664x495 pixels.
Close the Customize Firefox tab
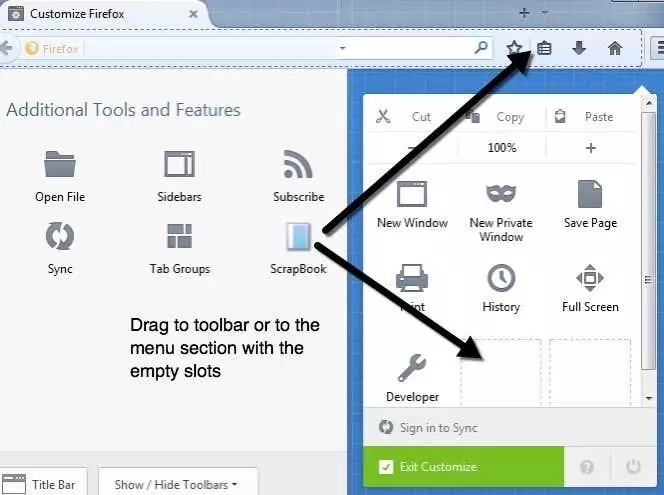pyautogui.click(x=194, y=14)
